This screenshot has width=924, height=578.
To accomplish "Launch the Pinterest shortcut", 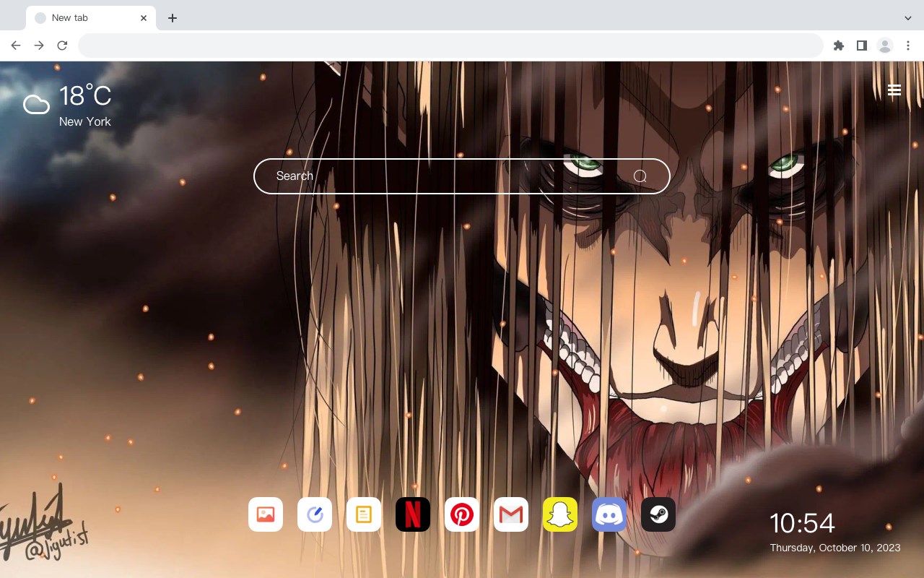I will pyautogui.click(x=462, y=514).
